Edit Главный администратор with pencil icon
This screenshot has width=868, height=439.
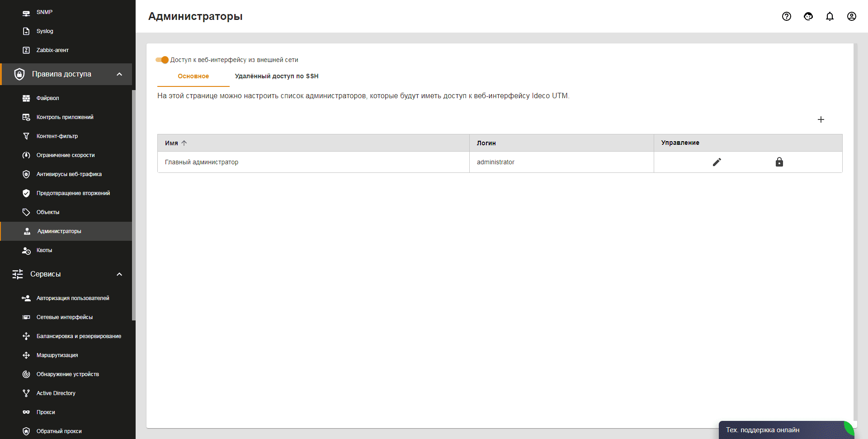[x=717, y=162]
